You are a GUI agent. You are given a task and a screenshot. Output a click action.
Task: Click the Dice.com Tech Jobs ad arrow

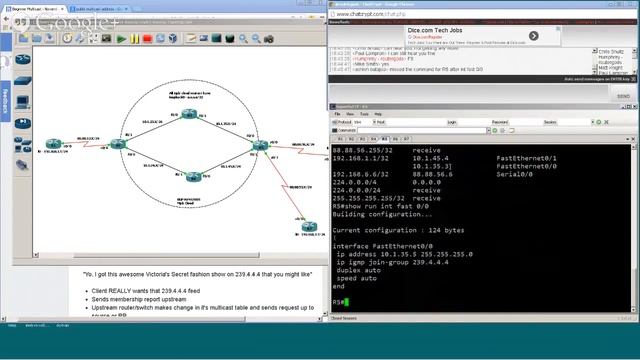pyautogui.click(x=533, y=36)
